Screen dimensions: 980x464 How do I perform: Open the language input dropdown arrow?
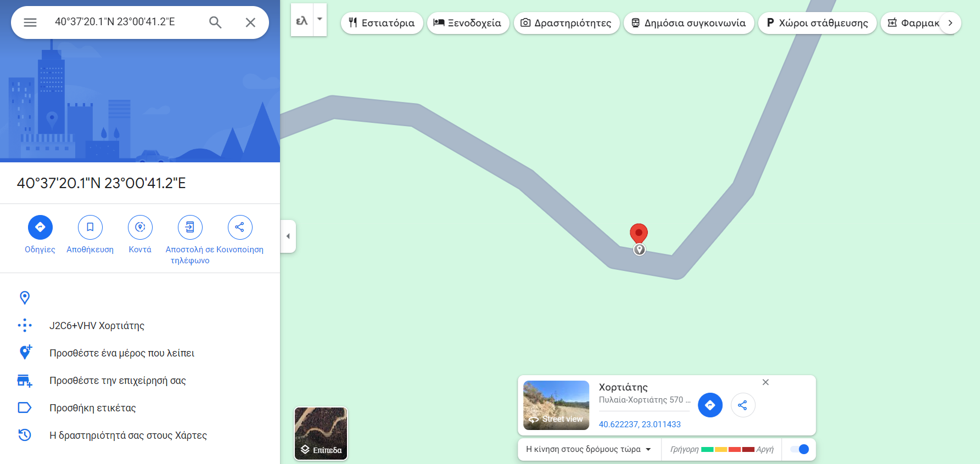320,20
